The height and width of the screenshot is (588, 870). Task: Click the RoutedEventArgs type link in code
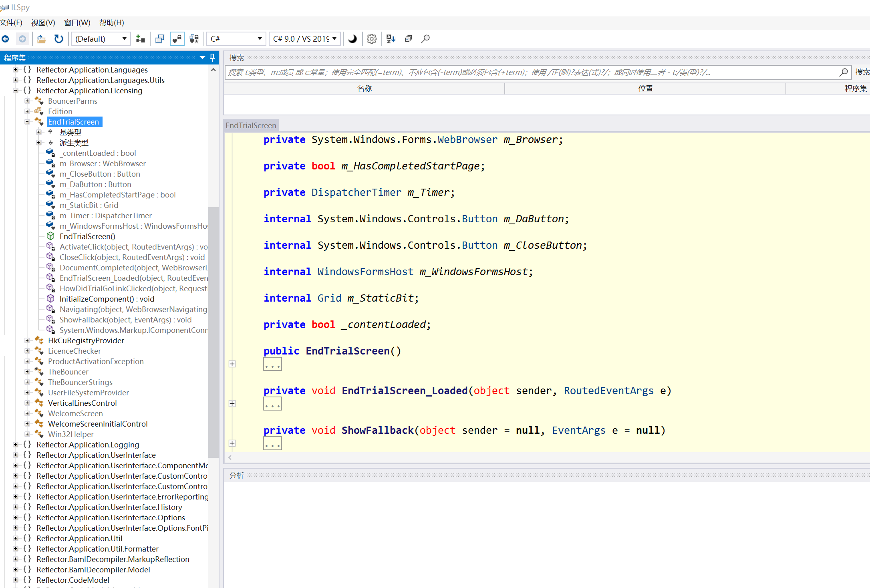[x=609, y=391]
